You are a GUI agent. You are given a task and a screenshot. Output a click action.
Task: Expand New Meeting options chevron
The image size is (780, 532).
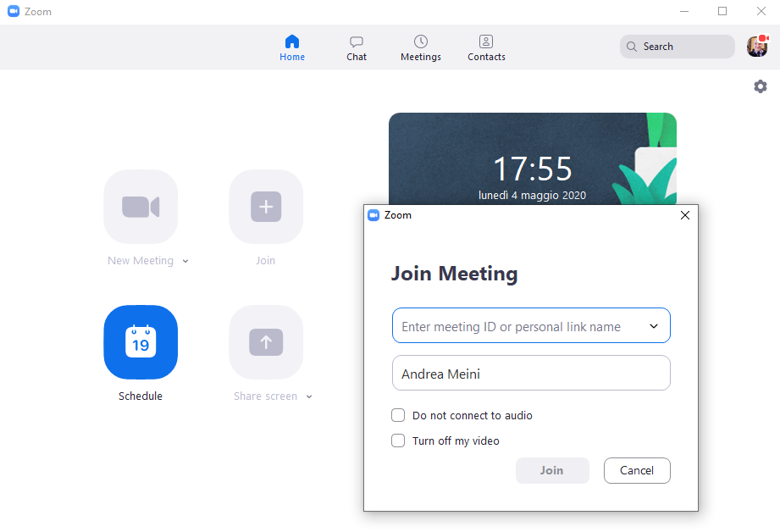tap(185, 261)
